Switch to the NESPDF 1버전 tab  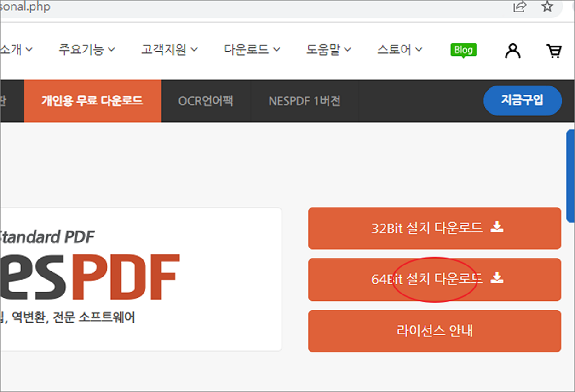(305, 101)
